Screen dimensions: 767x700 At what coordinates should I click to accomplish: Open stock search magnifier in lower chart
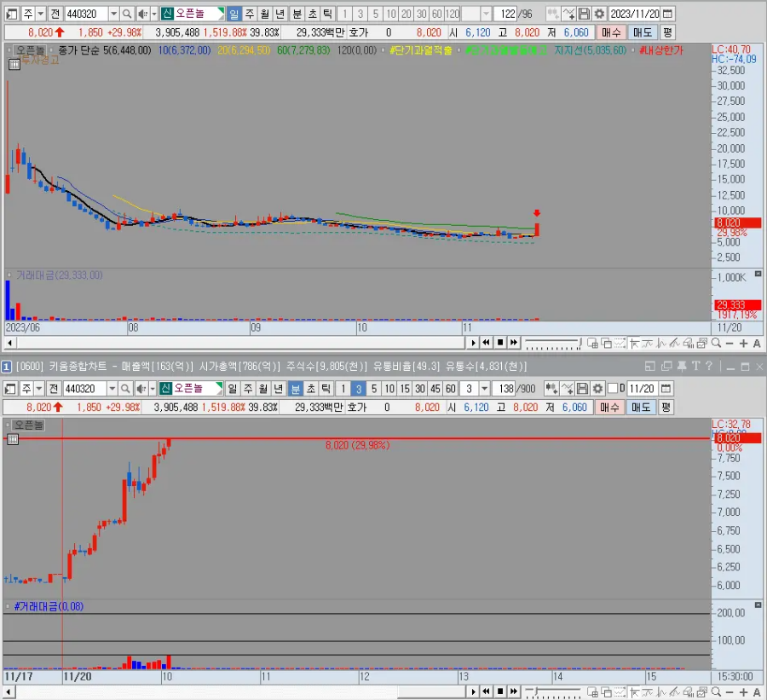tap(125, 389)
